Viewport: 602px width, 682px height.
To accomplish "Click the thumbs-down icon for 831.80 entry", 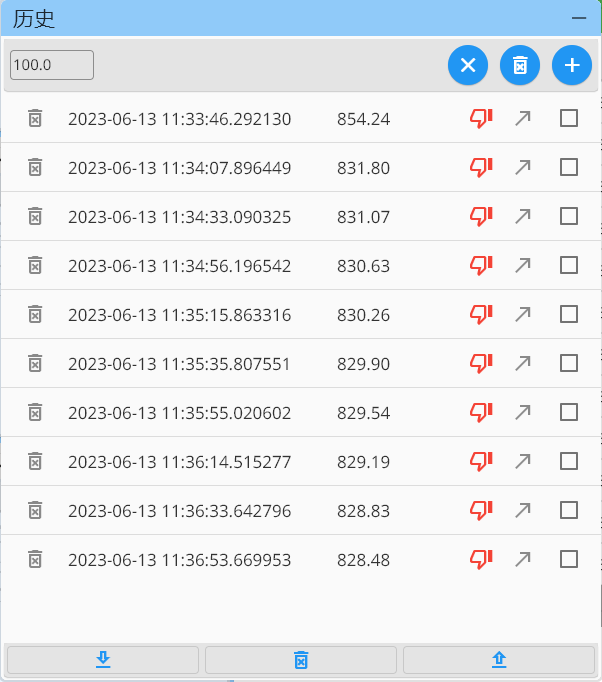I will coord(481,167).
